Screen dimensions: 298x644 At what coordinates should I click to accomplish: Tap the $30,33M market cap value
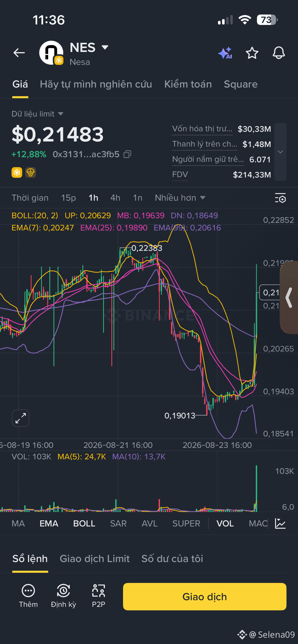[254, 129]
